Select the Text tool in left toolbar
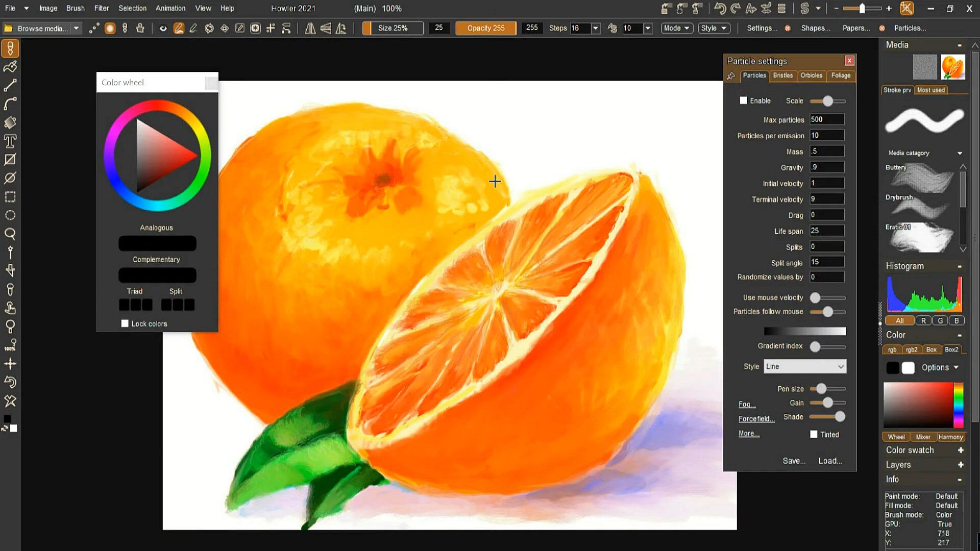Screen dimensions: 980x551 10,141
